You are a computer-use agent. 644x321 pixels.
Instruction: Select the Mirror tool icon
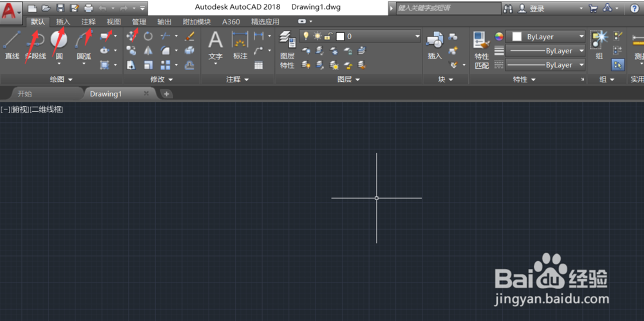click(148, 50)
